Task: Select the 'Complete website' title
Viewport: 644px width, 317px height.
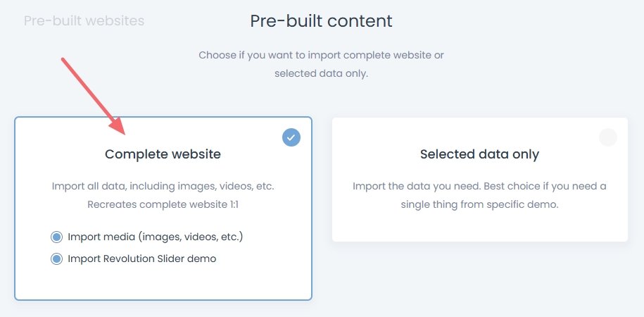Action: pos(163,154)
